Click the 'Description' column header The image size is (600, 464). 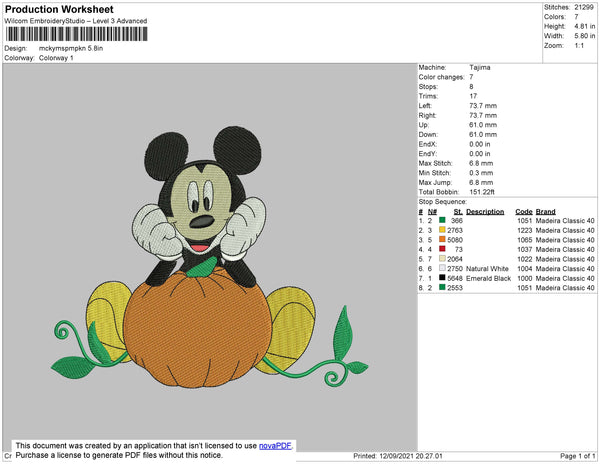(x=485, y=212)
